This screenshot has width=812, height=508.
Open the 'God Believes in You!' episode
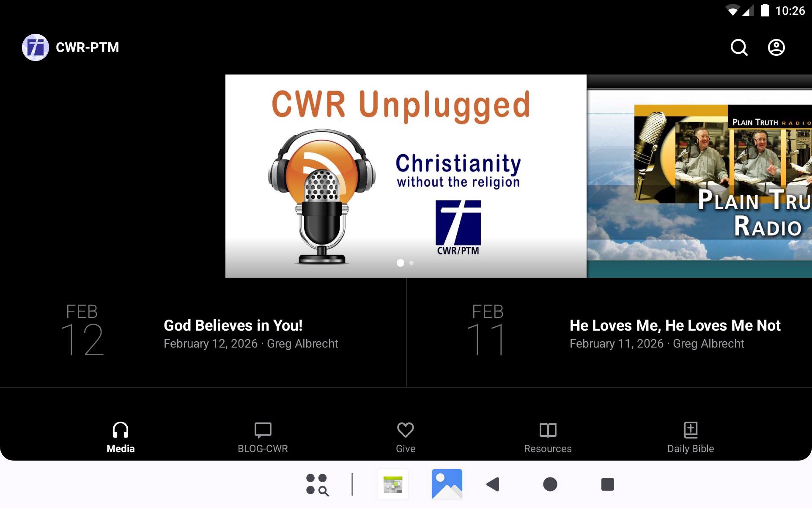(x=233, y=325)
